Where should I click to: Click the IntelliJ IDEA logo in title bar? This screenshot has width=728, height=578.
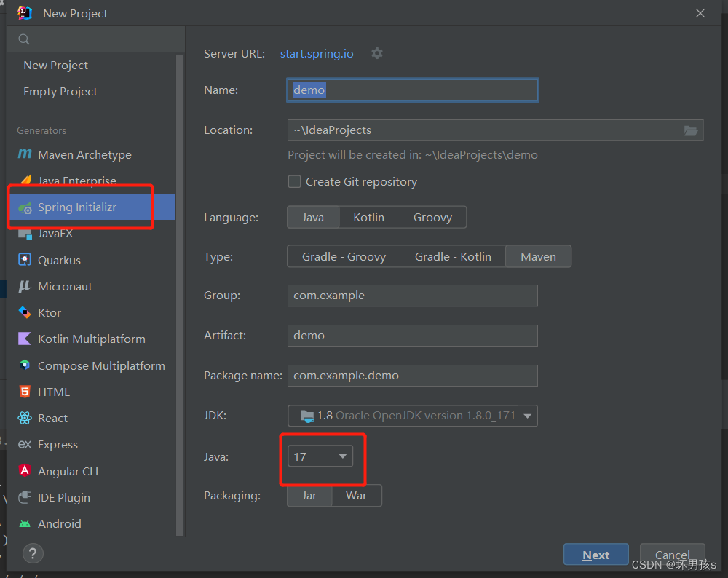click(25, 13)
